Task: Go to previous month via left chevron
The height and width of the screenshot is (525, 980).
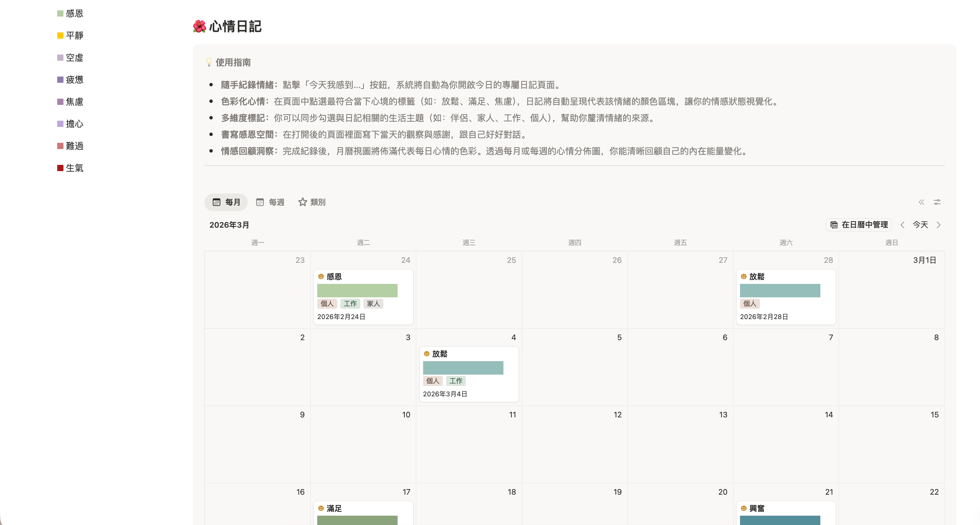Action: 903,225
